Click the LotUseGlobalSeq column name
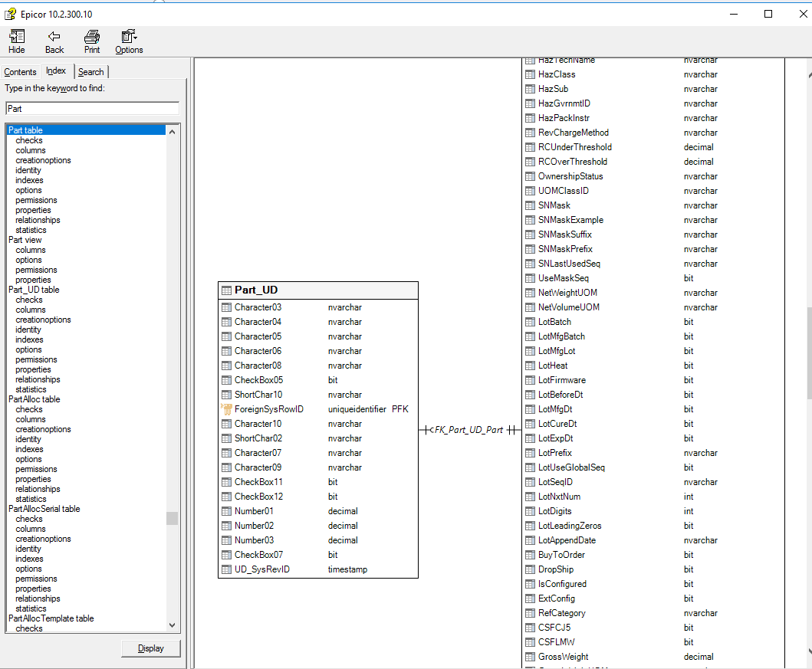The width and height of the screenshot is (812, 669). pyautogui.click(x=572, y=467)
